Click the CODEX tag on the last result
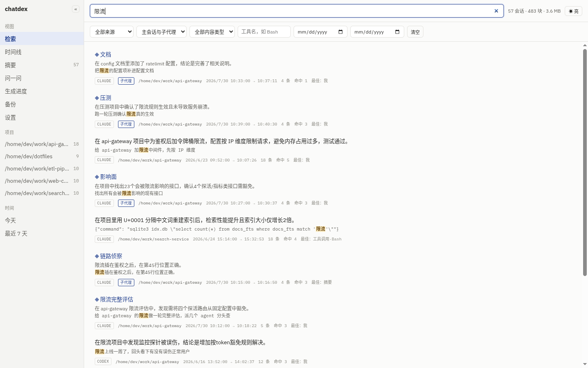588x368 pixels. pyautogui.click(x=103, y=361)
